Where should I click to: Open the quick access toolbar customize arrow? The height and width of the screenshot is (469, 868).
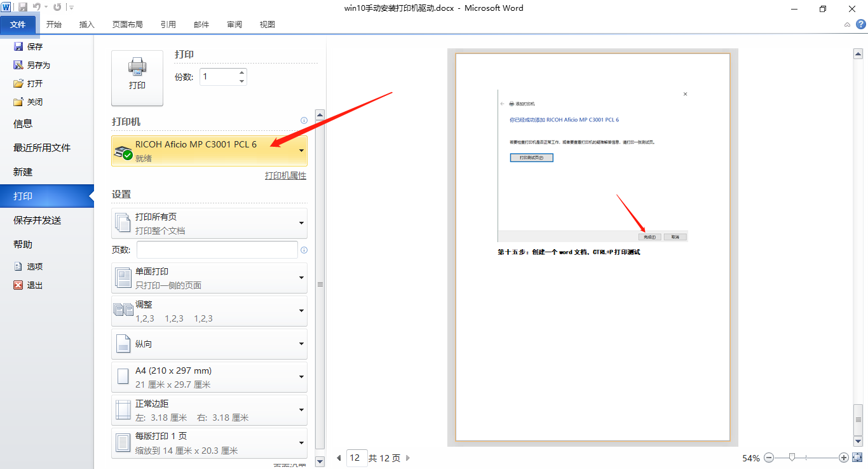(71, 8)
